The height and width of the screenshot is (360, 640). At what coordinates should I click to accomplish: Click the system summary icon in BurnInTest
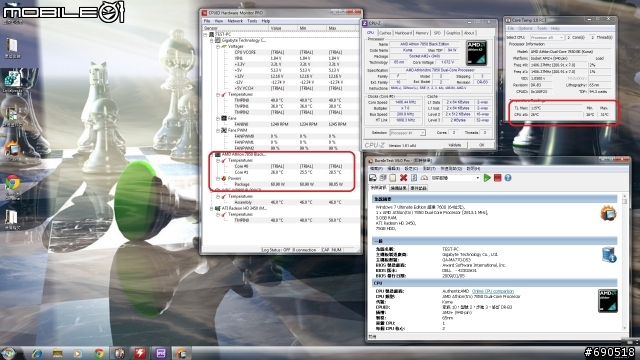[608, 213]
